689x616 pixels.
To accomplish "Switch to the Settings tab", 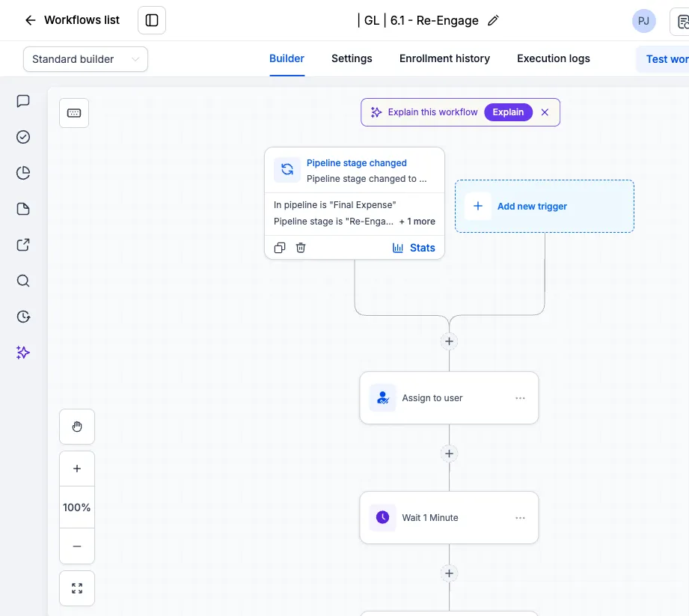I will [352, 58].
